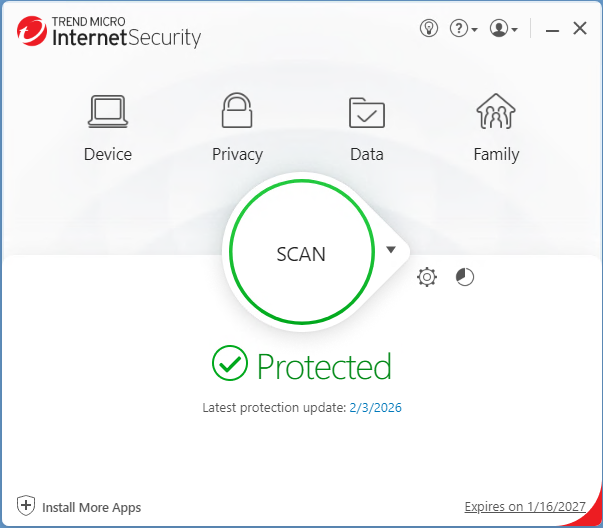Open the Help question mark dropdown

pyautogui.click(x=463, y=29)
